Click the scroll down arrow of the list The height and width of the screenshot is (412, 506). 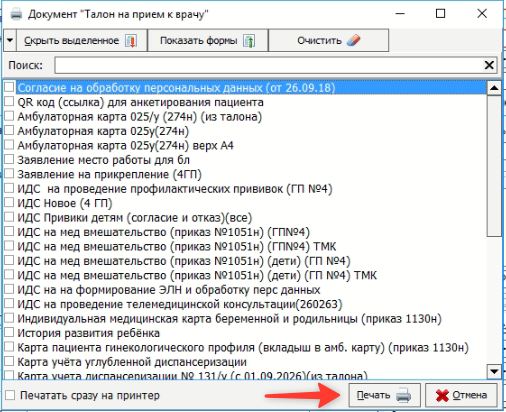494,371
